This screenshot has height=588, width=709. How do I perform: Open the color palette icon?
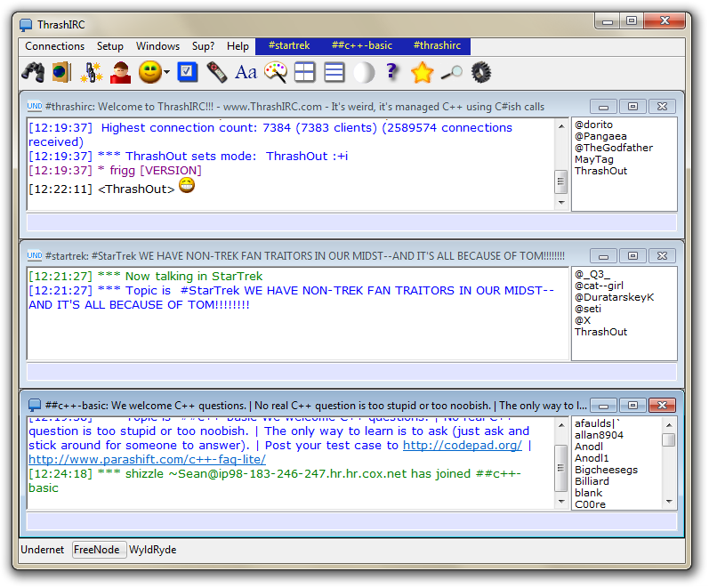pyautogui.click(x=276, y=72)
